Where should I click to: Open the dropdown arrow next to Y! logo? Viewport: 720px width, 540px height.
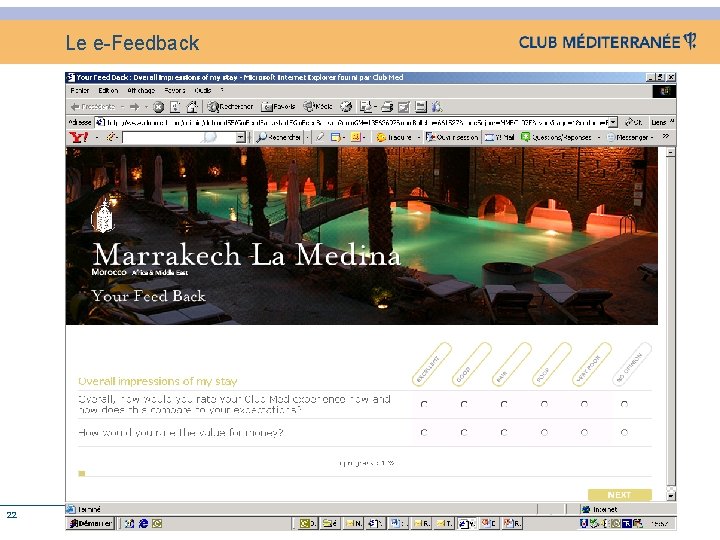[x=97, y=137]
